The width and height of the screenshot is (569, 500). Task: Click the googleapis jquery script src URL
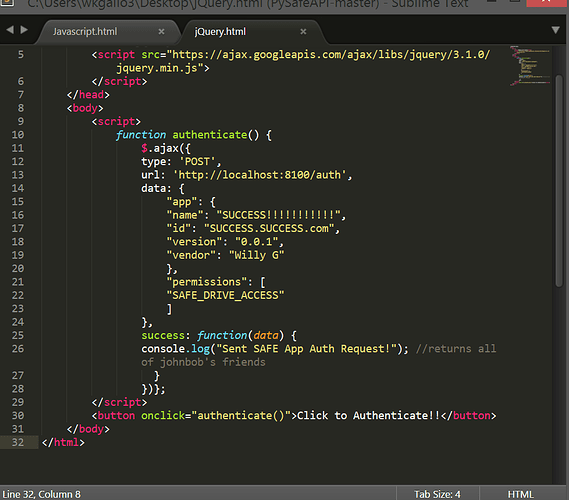[x=290, y=61]
